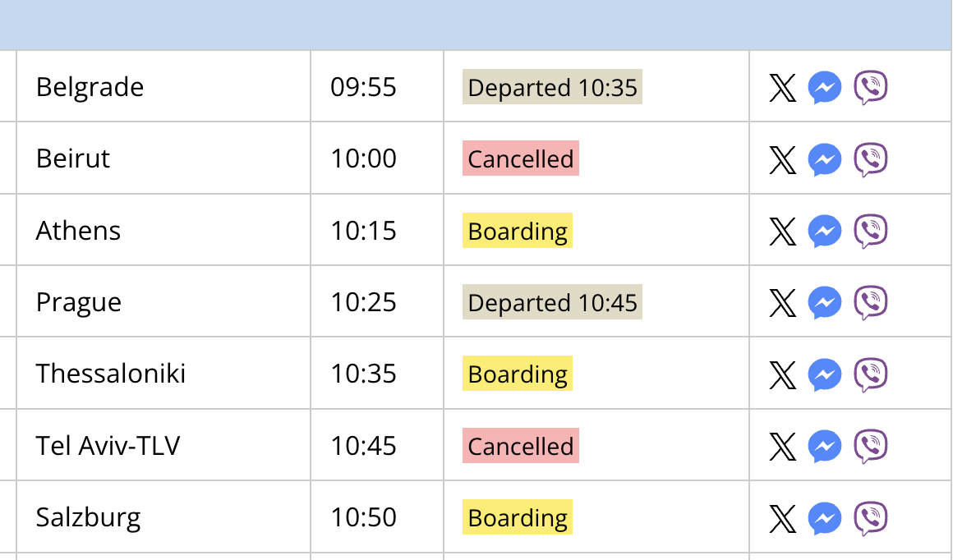Click the Athens Boarding status badge

coord(518,230)
